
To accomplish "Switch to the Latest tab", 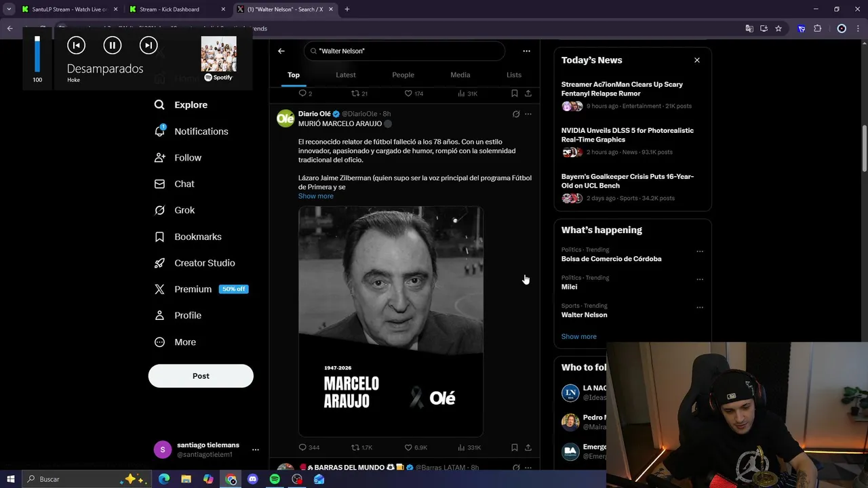I will [346, 75].
